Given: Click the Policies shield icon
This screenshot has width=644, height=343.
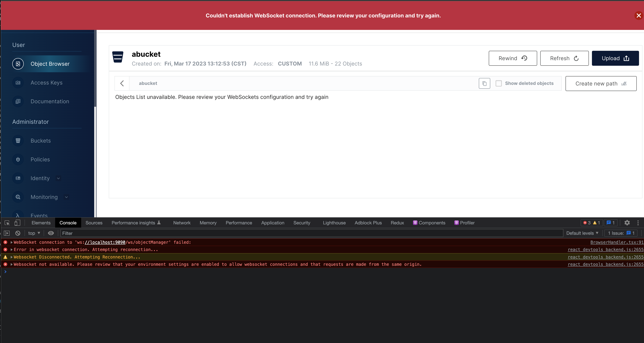Looking at the screenshot, I should (x=18, y=159).
